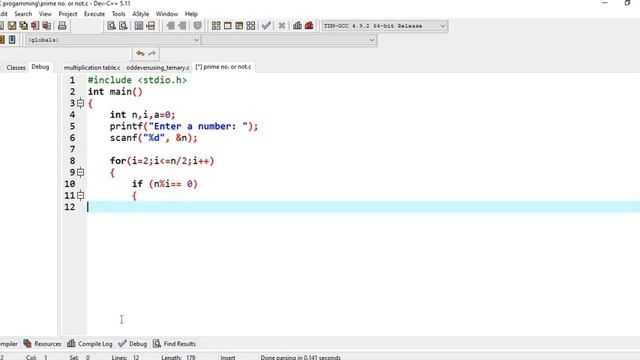Click the Debug checkmark toolbar icon
Viewport: 640px width, 360px height.
[266, 26]
